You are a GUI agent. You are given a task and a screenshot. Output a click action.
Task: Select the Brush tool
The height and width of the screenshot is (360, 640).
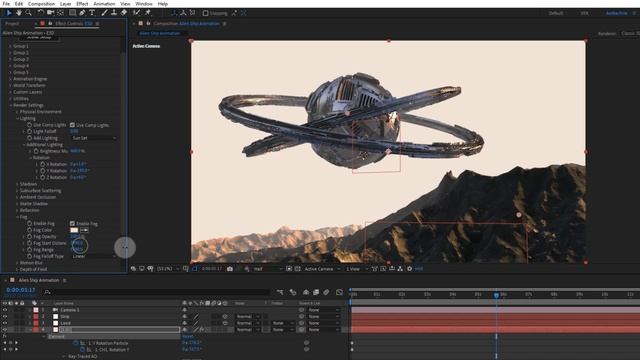coord(104,13)
